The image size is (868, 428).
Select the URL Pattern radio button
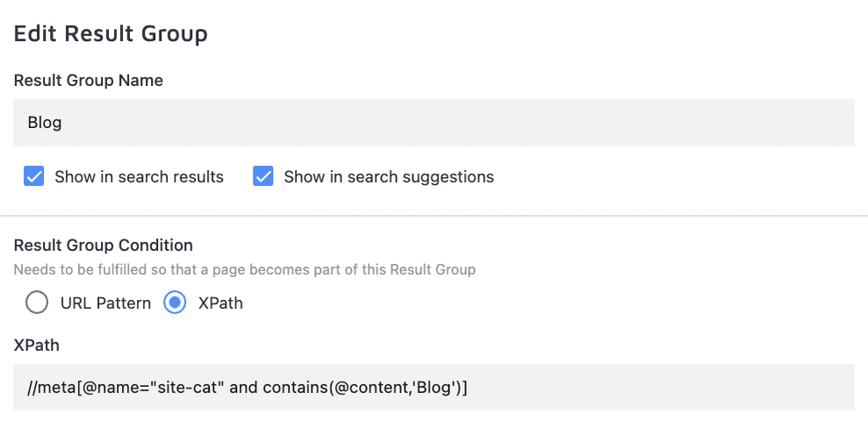click(x=37, y=303)
